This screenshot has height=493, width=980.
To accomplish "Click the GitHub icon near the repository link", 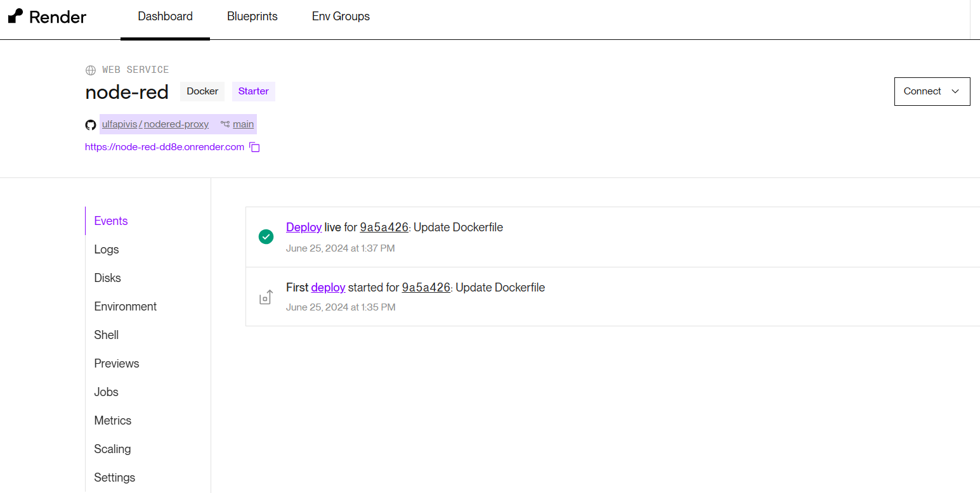I will click(90, 124).
